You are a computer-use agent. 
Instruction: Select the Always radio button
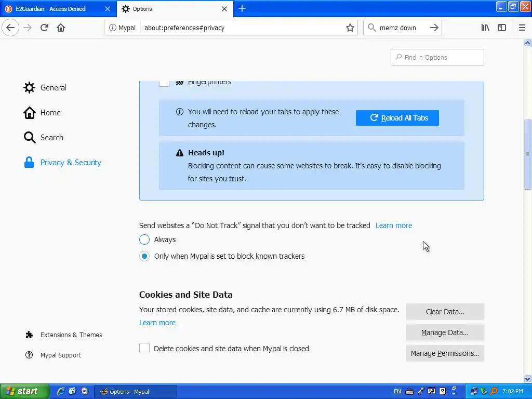point(144,240)
